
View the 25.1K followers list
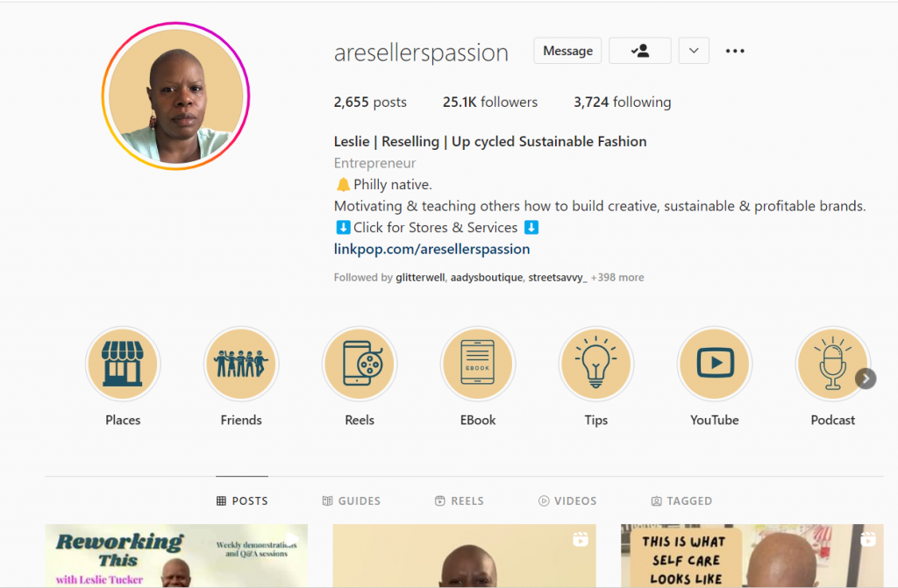489,102
